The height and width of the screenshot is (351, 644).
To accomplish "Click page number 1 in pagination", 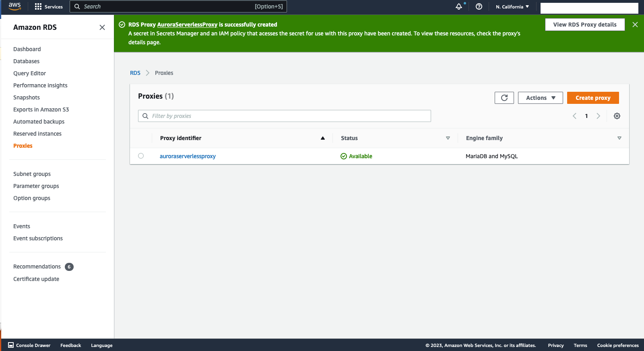I will click(x=586, y=116).
